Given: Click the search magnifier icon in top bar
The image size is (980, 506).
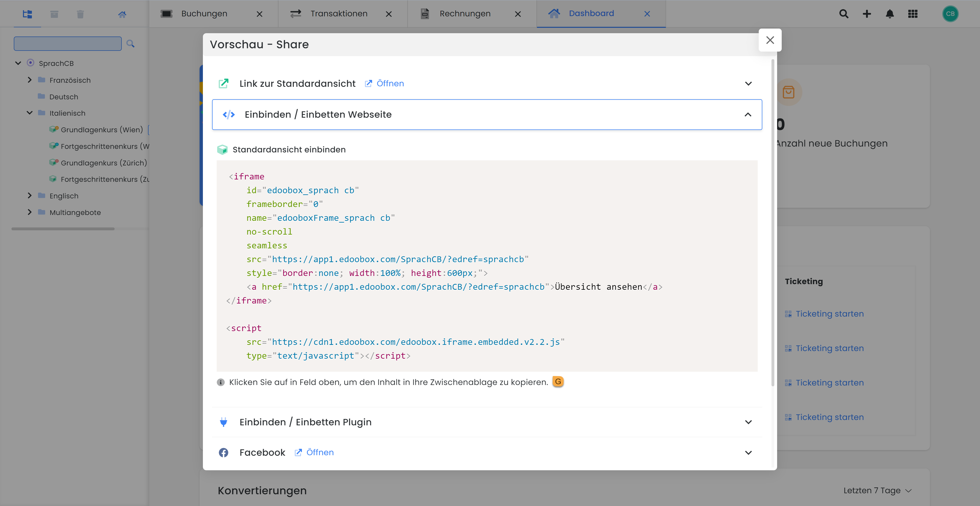Looking at the screenshot, I should click(x=843, y=14).
